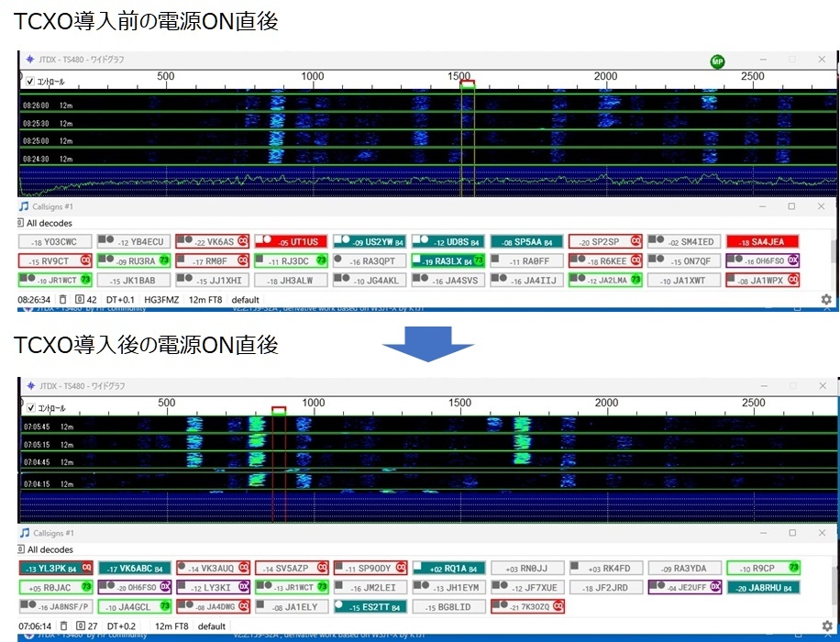Click the green MP badge icon
Viewport: 840px width, 642px height.
[717, 61]
